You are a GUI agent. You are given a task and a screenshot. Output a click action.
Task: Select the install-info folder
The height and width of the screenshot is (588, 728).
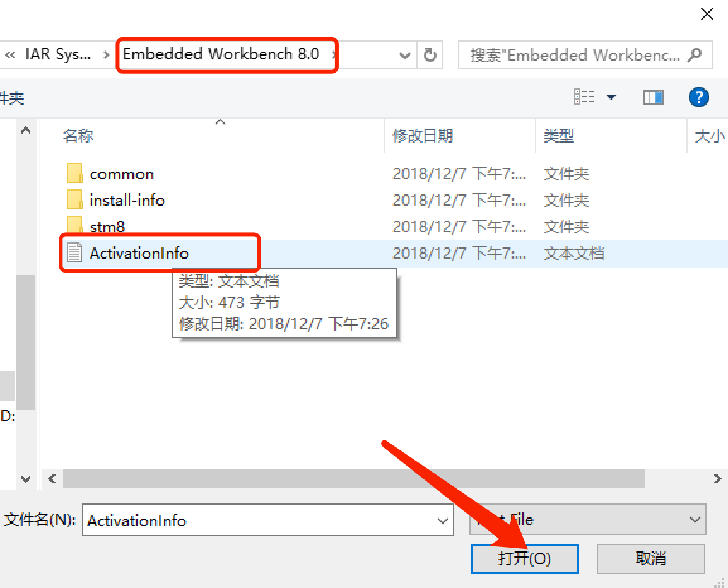pos(127,200)
